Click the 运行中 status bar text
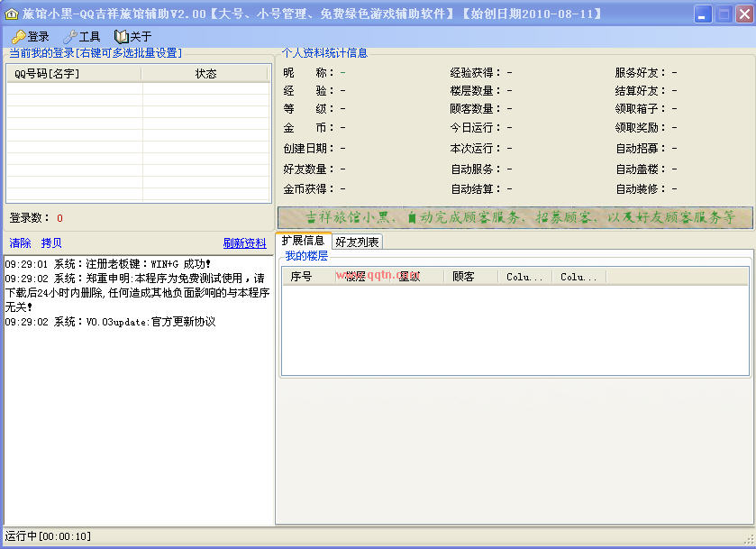Image resolution: width=756 pixels, height=549 pixels. [48, 536]
